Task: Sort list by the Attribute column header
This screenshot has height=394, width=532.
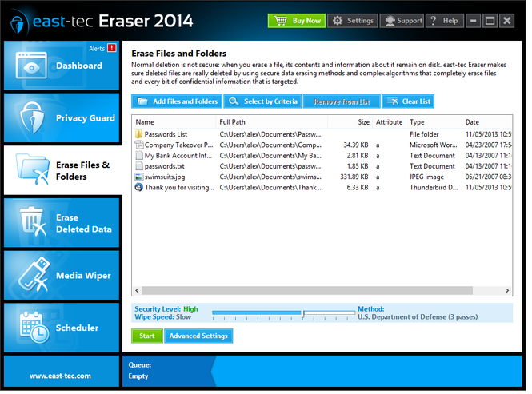Action: click(389, 122)
